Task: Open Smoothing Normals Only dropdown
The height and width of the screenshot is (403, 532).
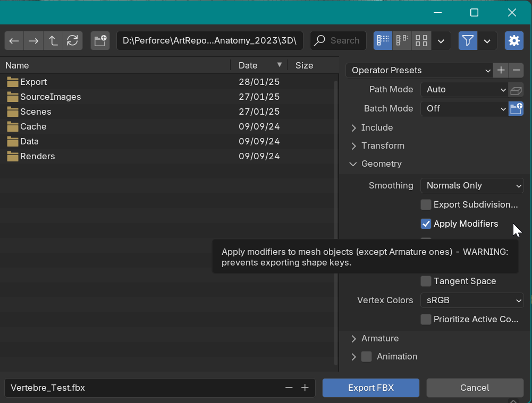Action: click(x=472, y=186)
